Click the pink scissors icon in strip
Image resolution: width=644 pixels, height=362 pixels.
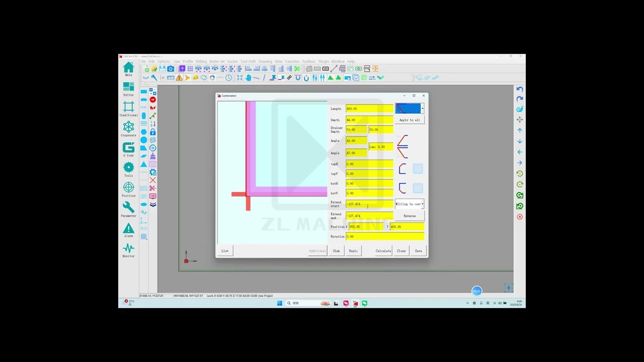(153, 188)
